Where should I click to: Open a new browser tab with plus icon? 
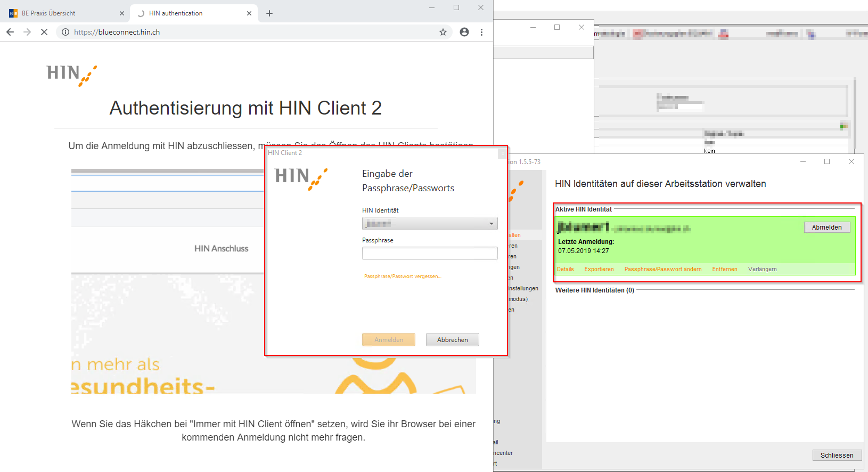pyautogui.click(x=269, y=13)
